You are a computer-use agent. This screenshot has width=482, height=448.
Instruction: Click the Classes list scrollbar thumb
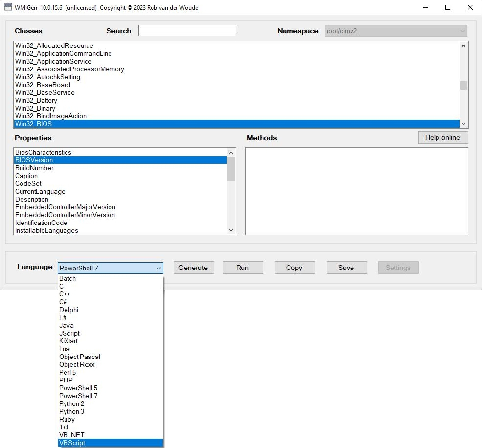tap(463, 85)
